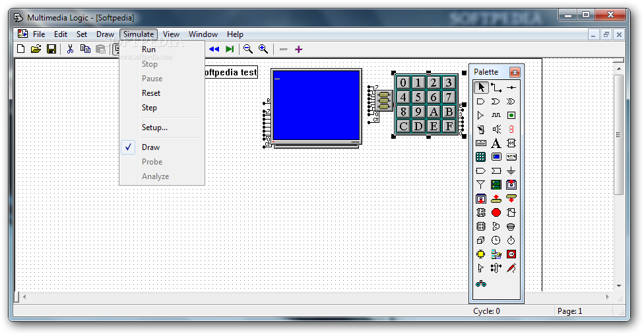Image resolution: width=644 pixels, height=335 pixels.
Task: Copy selection using the toolbar copy icon
Action: [x=85, y=50]
